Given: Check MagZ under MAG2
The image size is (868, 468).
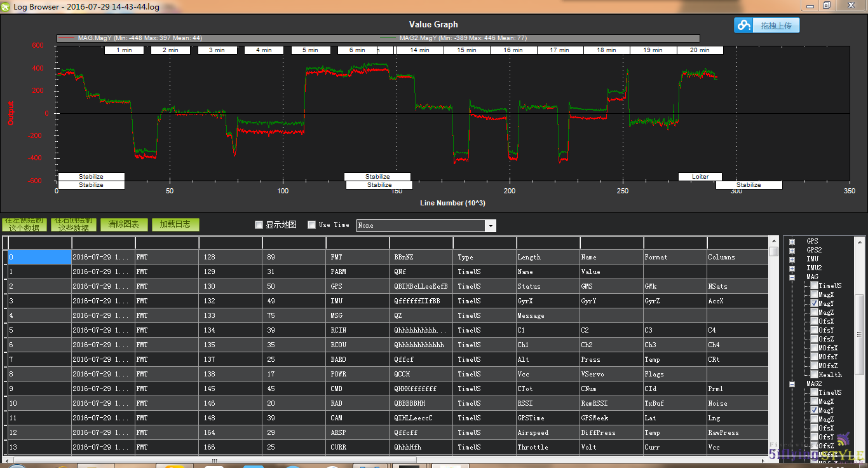Looking at the screenshot, I should click(x=815, y=420).
